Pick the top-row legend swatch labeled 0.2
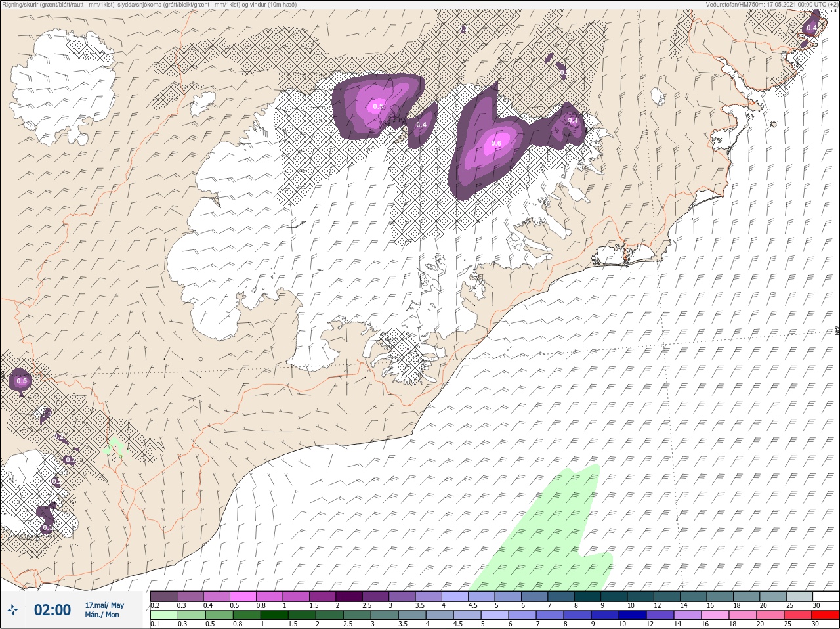 pos(163,596)
